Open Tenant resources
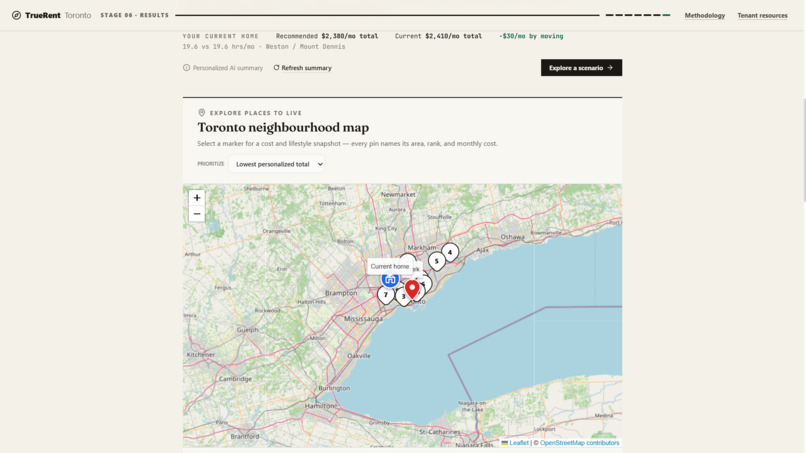Screen dimensions: 806x453 pyautogui.click(x=762, y=15)
